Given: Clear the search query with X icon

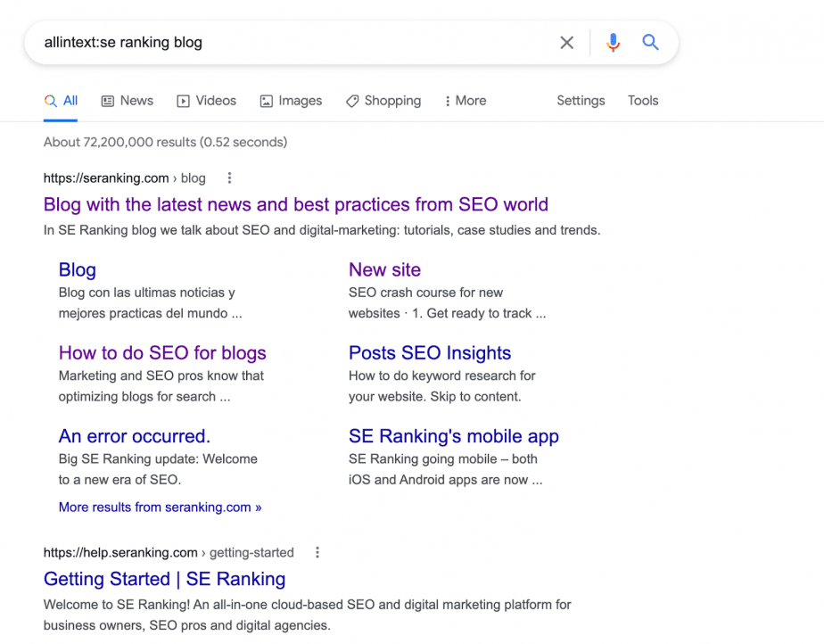Looking at the screenshot, I should [x=566, y=43].
